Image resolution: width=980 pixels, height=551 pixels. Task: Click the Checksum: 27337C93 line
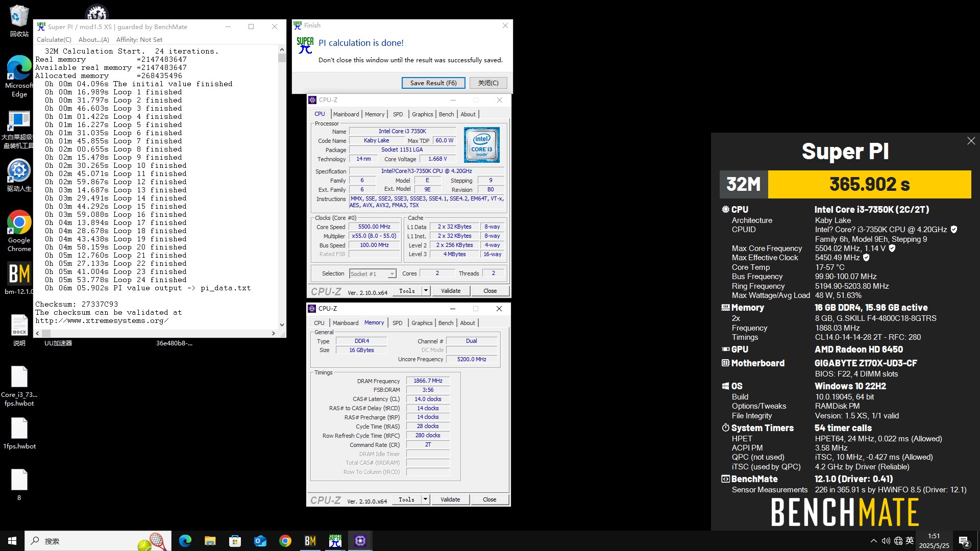coord(77,304)
